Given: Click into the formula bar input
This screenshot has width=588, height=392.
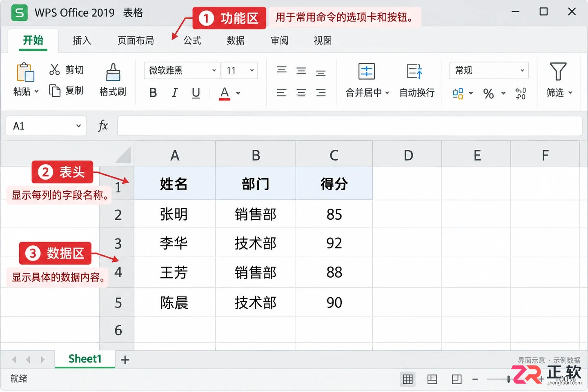Looking at the screenshot, I should tap(350, 126).
